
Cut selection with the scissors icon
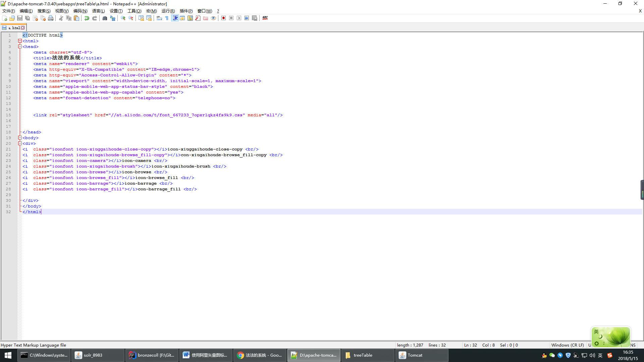tap(61, 18)
